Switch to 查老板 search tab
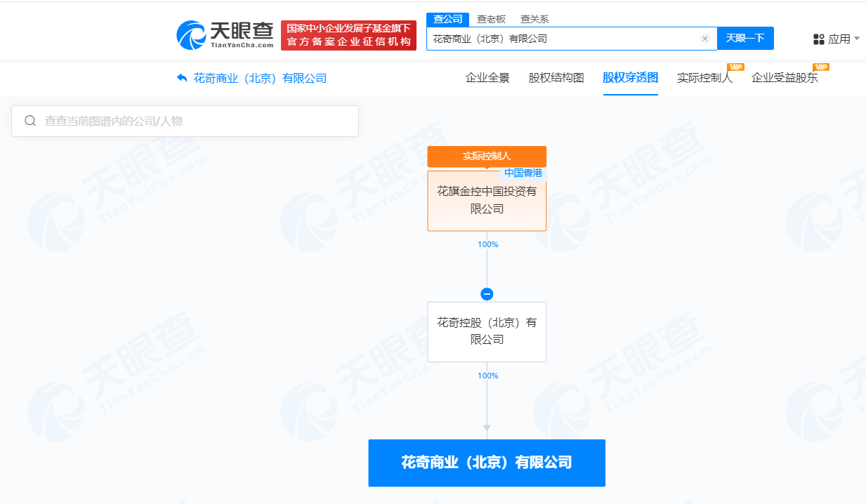The height and width of the screenshot is (504, 866). click(x=491, y=19)
